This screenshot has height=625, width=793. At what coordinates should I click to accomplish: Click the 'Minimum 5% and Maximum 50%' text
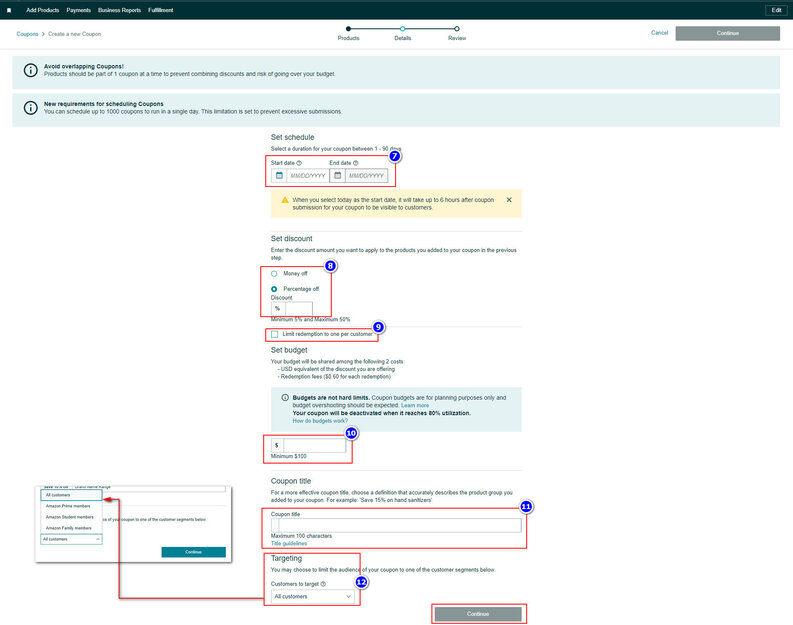310,320
